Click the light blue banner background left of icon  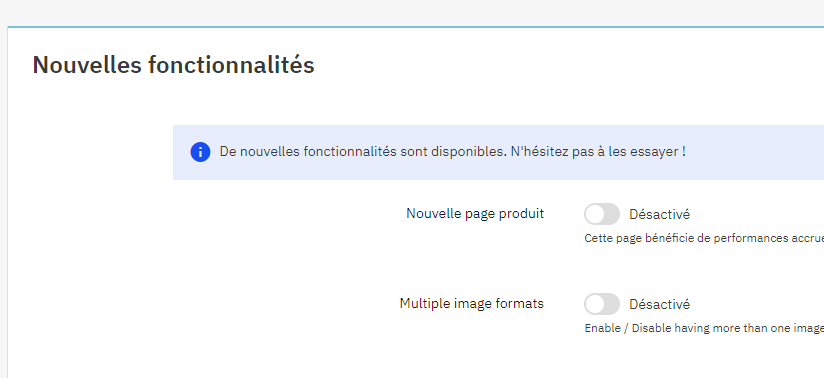point(181,152)
